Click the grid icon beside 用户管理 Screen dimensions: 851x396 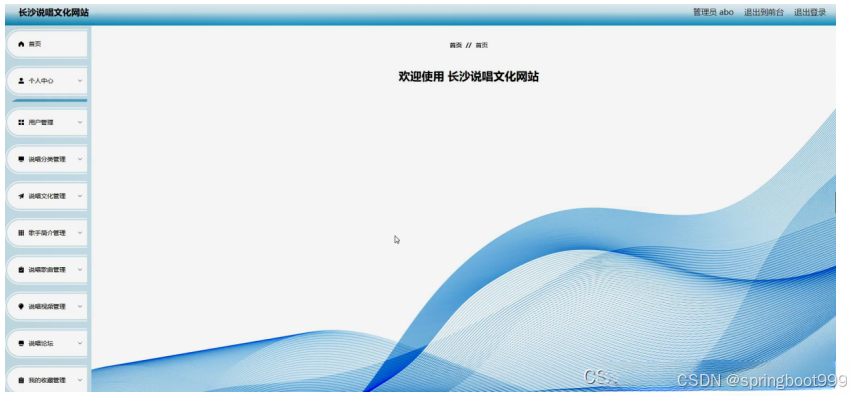tap(21, 123)
